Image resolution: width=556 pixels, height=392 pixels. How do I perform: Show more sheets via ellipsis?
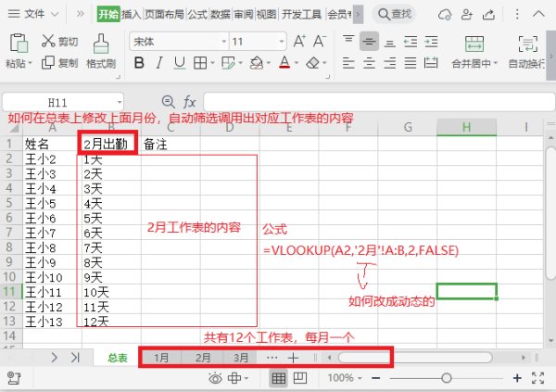click(272, 358)
